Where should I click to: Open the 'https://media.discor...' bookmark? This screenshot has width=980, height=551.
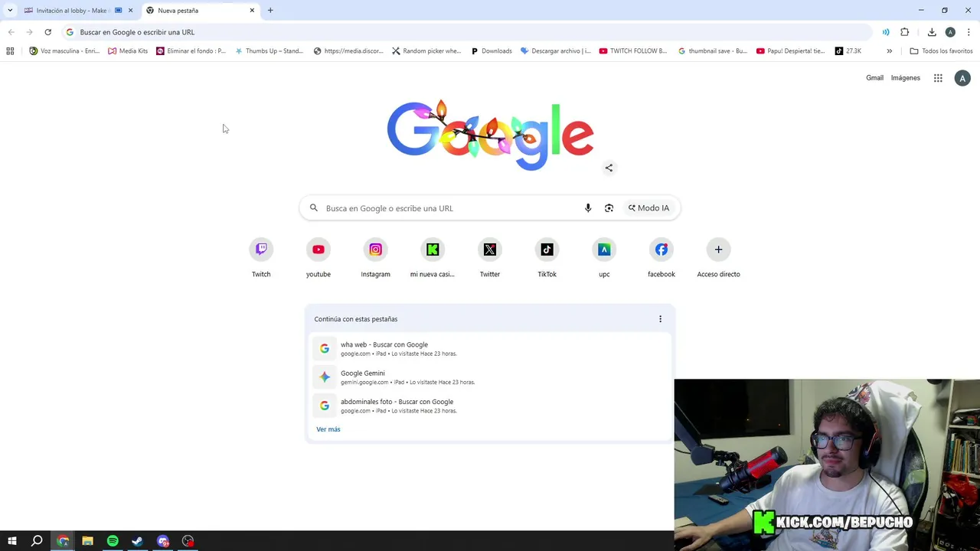pyautogui.click(x=348, y=51)
